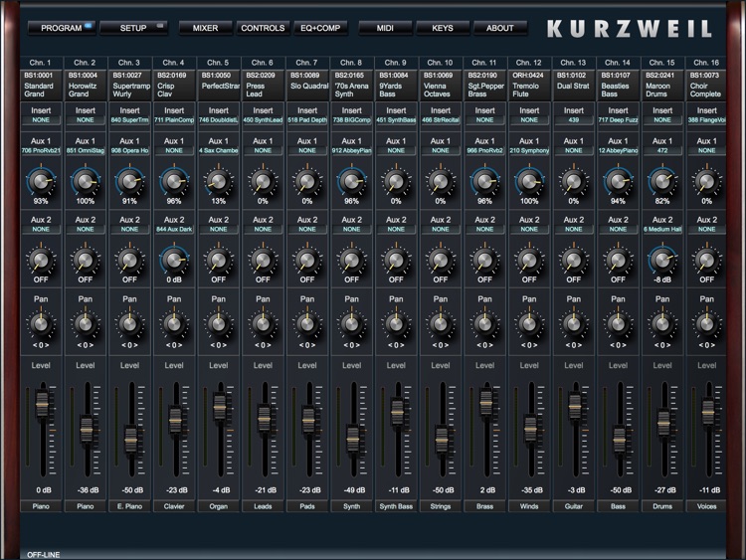Open Chn. 14 Insert selector 717 Deep Fuzz
This screenshot has width=746, height=560.
point(618,120)
